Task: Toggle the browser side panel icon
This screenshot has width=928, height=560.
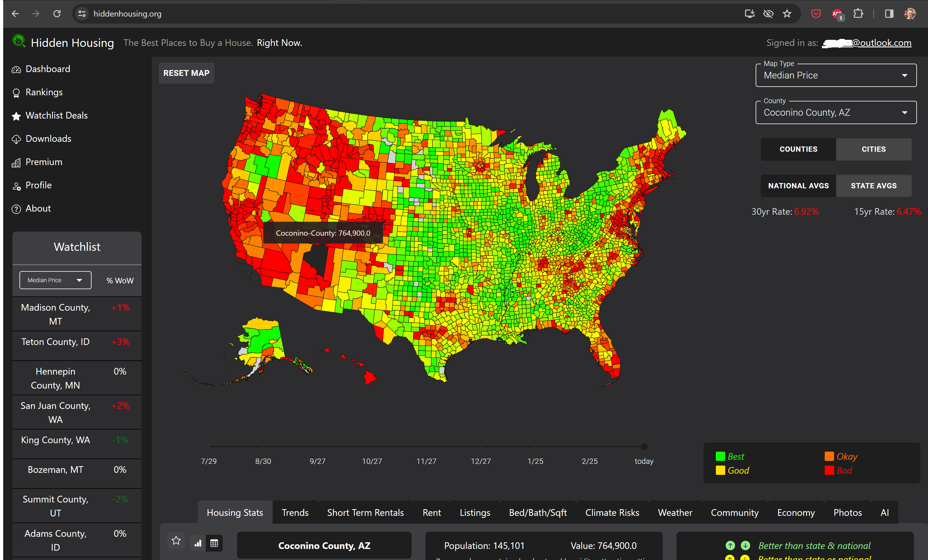Action: [889, 14]
